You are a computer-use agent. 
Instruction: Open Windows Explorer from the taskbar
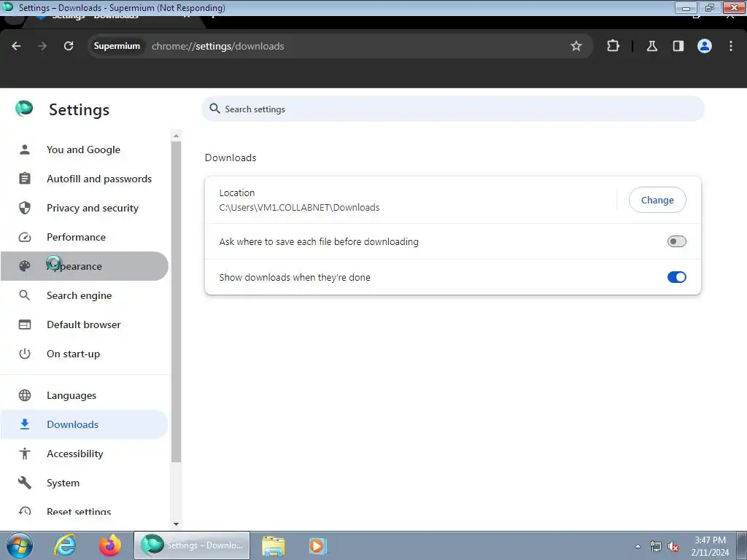(x=274, y=545)
